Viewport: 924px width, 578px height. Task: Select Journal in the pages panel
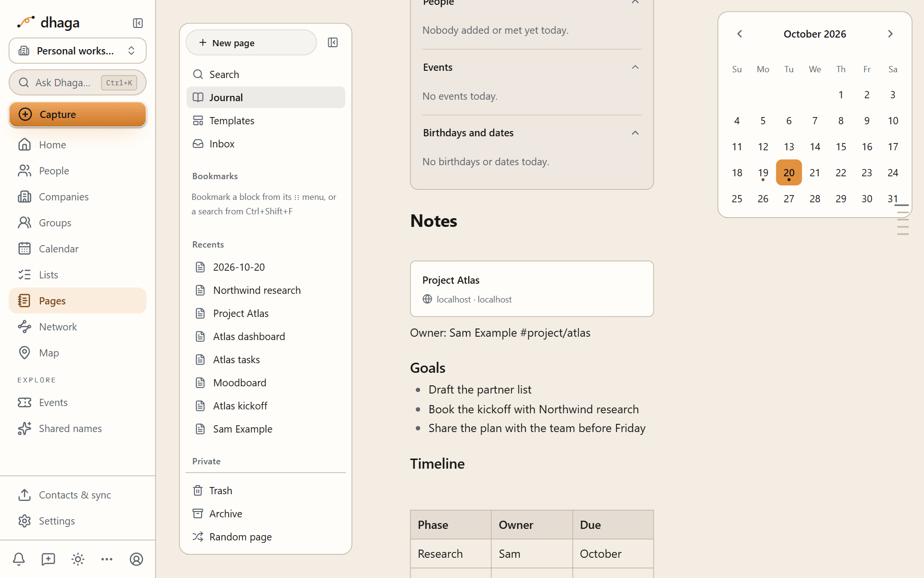tap(266, 97)
